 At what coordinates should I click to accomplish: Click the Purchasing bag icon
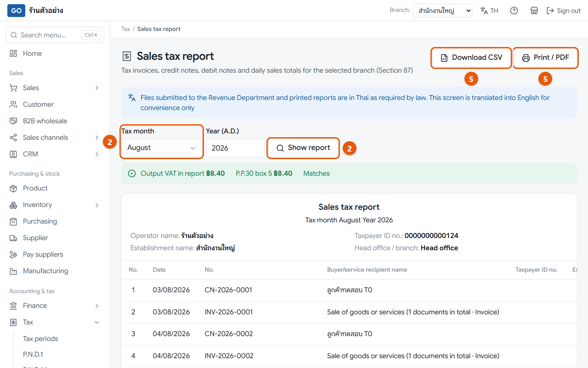(13, 221)
